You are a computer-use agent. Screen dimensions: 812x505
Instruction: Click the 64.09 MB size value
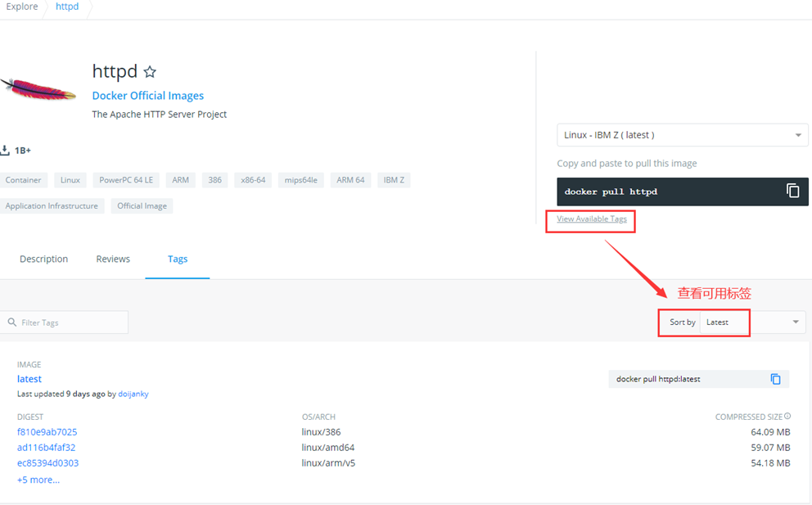[x=770, y=432]
